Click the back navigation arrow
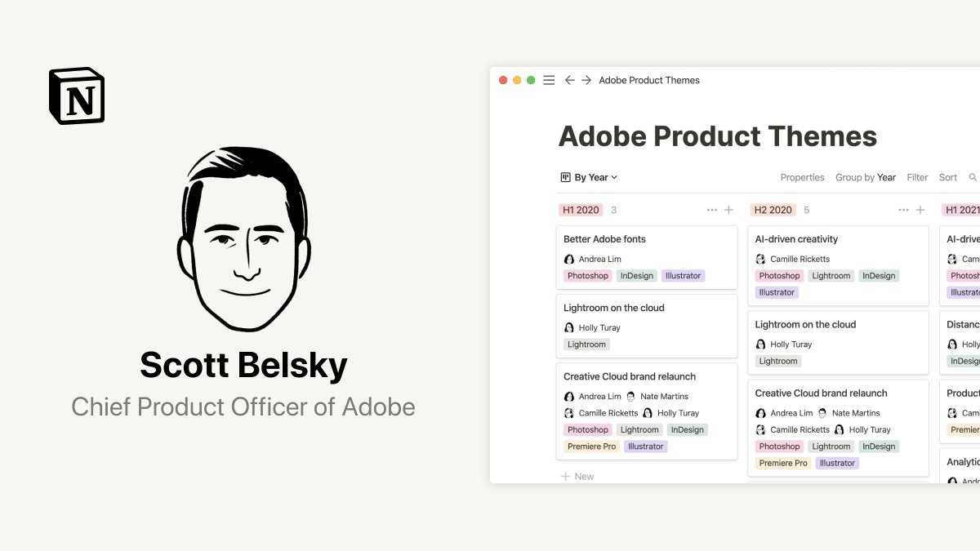Viewport: 980px width, 551px height. click(570, 80)
